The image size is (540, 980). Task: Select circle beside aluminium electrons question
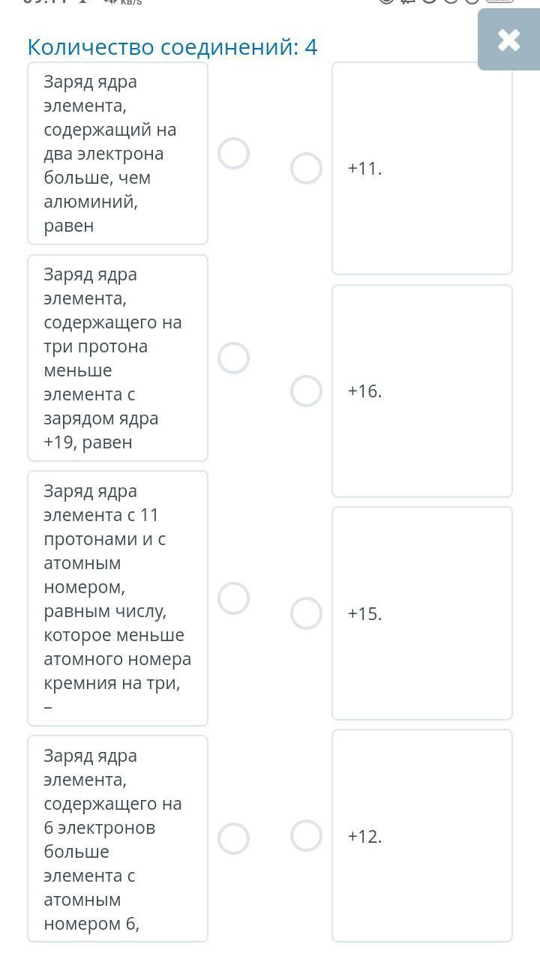point(233,154)
